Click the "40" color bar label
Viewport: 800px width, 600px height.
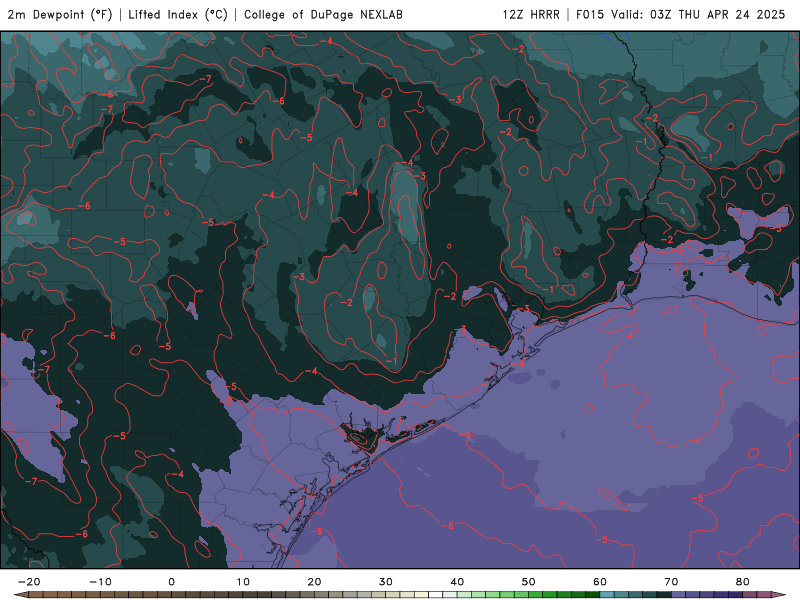coord(457,582)
